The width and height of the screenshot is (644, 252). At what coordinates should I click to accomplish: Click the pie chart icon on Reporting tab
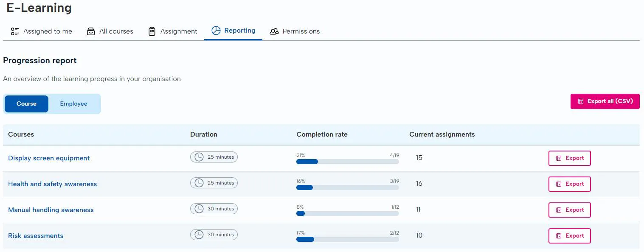(x=216, y=31)
